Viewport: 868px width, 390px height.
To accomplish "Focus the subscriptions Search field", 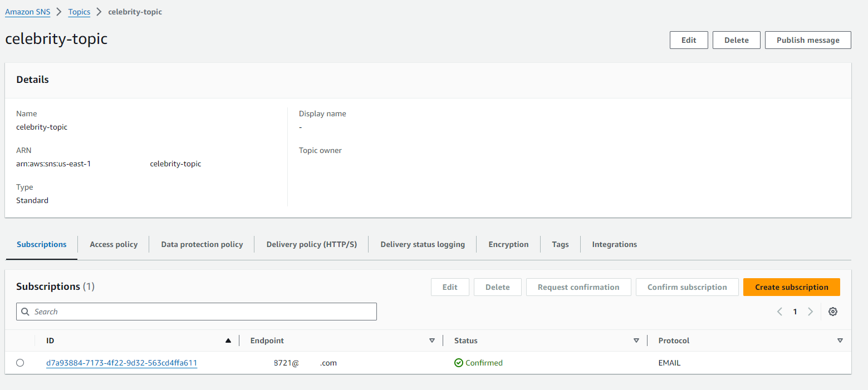I will coord(197,312).
